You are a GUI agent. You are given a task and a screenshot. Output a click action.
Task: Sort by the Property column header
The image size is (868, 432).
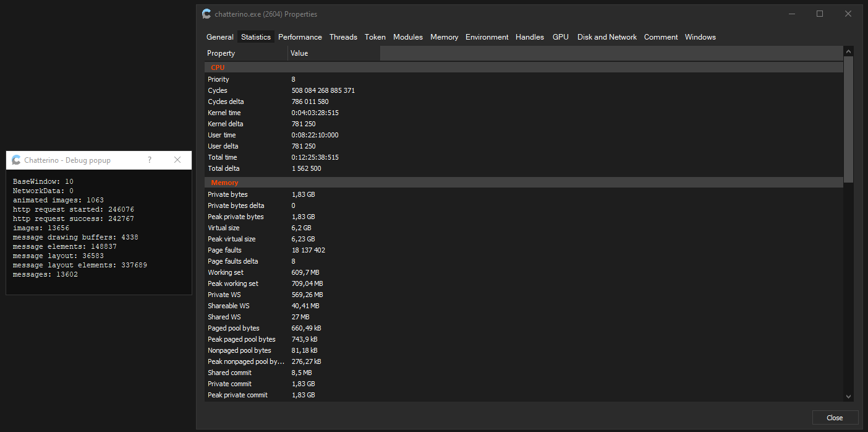246,53
